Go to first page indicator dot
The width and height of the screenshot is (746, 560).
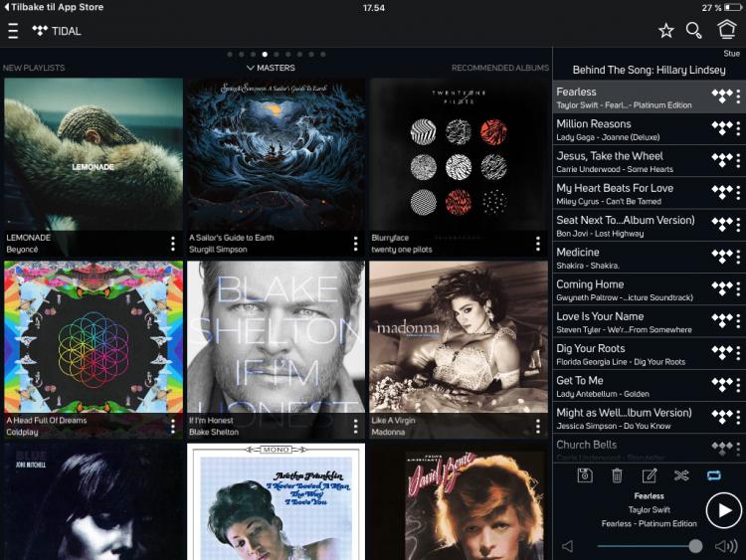pos(230,55)
